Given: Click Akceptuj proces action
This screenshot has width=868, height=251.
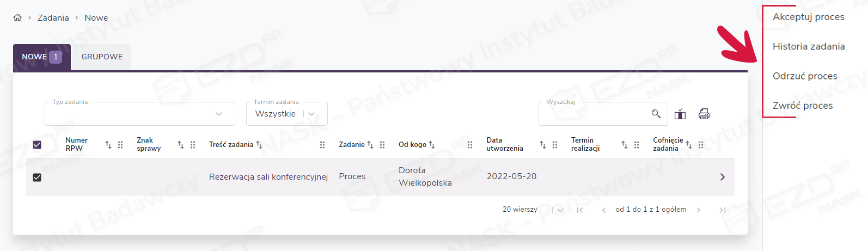Looking at the screenshot, I should (x=808, y=17).
